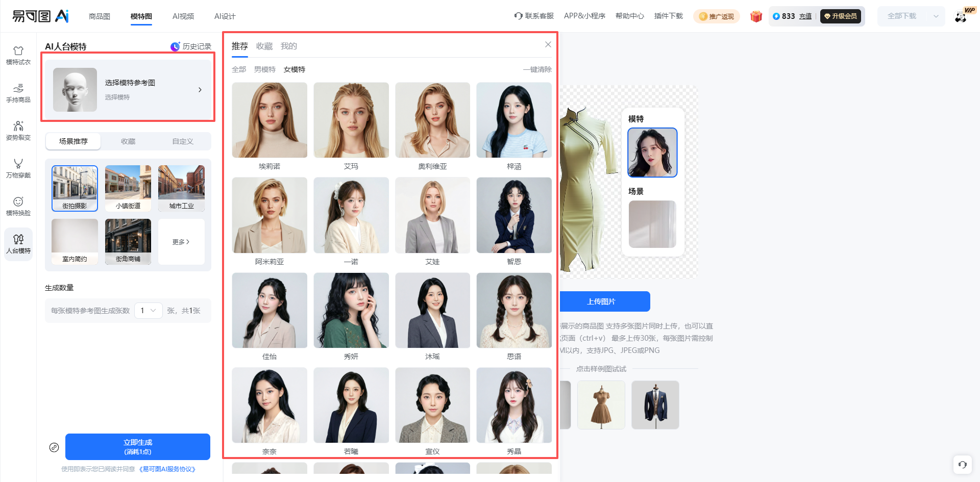The height and width of the screenshot is (482, 980).
Task: Filter models by 女模特
Action: [x=295, y=69]
